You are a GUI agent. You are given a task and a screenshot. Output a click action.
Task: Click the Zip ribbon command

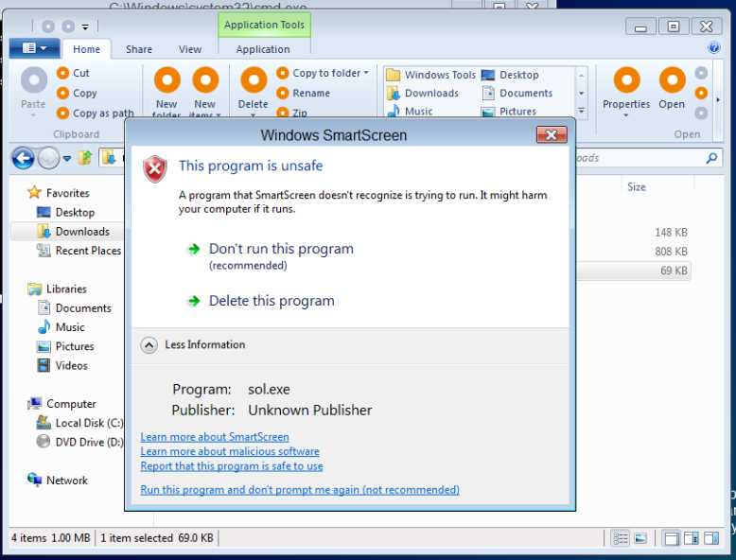pyautogui.click(x=292, y=113)
